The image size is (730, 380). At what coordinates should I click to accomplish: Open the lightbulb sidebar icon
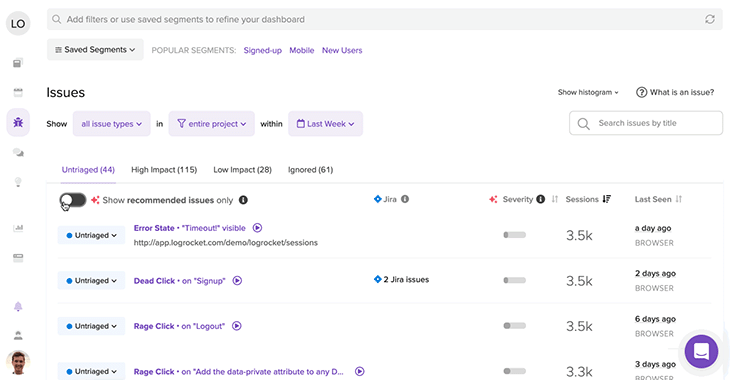coord(18,182)
